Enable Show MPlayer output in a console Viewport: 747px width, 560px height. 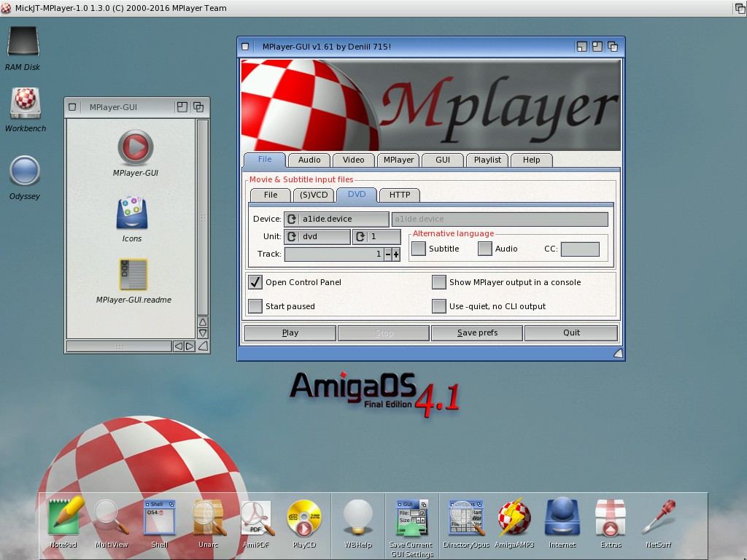[438, 282]
